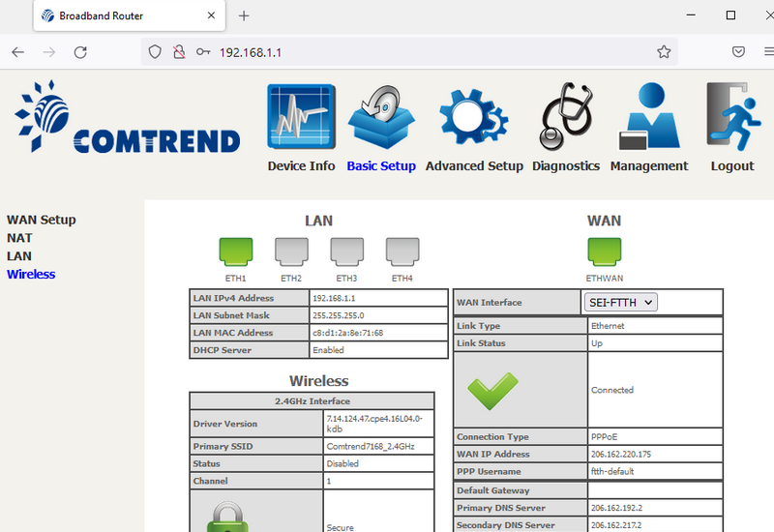Click Link Type Ethernet value
Viewport: 774px width, 532px height.
pos(608,326)
